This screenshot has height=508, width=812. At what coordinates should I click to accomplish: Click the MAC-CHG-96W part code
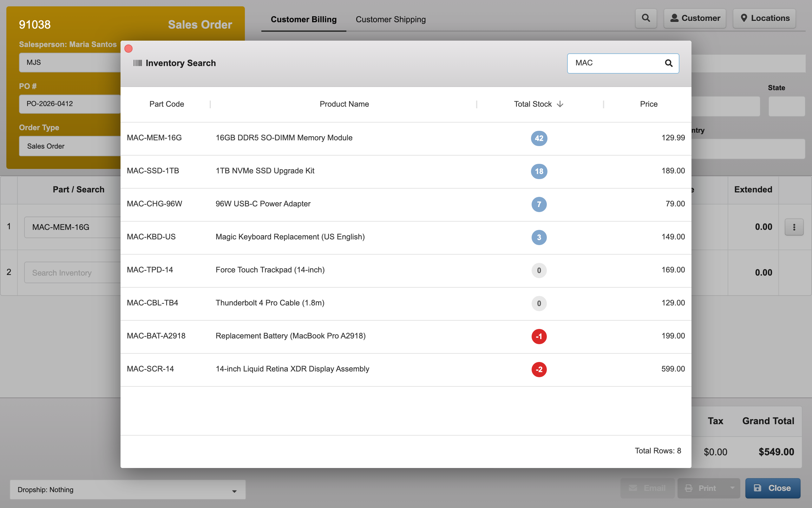154,204
